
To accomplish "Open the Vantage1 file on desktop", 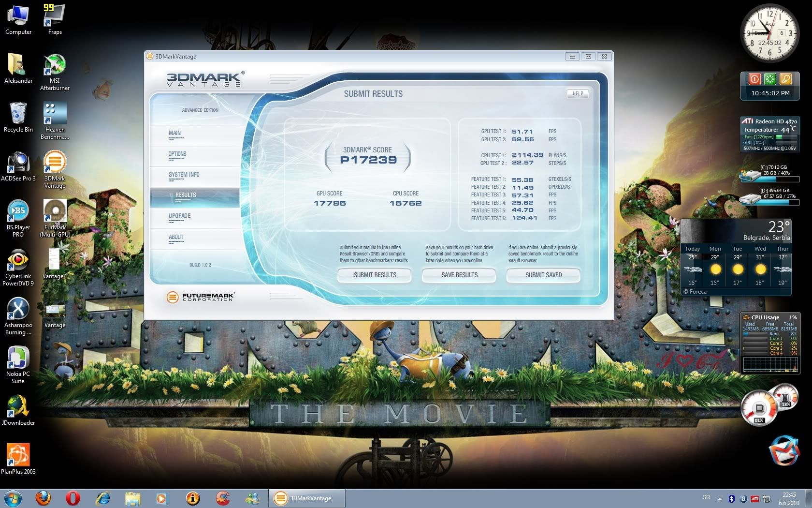I will click(x=55, y=264).
